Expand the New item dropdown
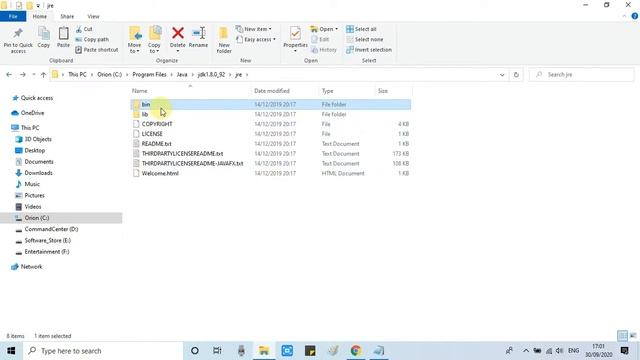The width and height of the screenshot is (640, 360). 253,29
